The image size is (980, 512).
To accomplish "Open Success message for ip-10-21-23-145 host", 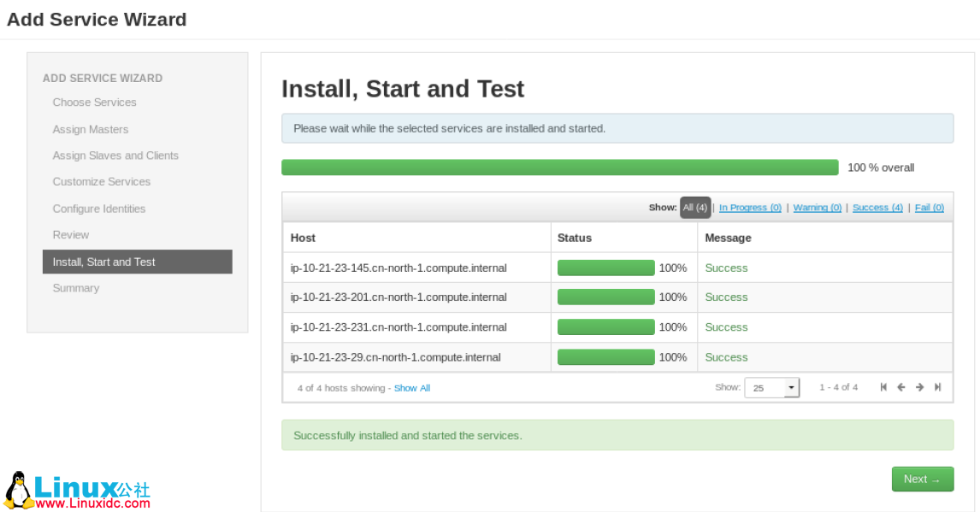I will [726, 268].
